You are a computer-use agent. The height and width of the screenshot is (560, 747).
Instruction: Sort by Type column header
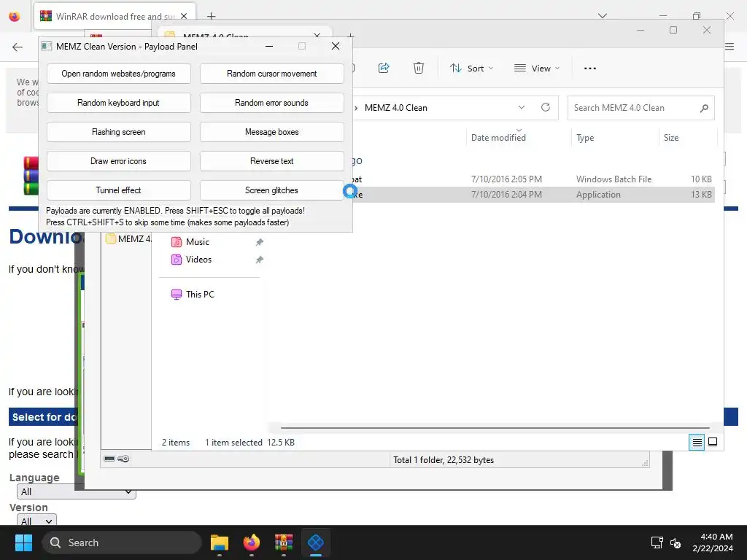[x=585, y=138]
